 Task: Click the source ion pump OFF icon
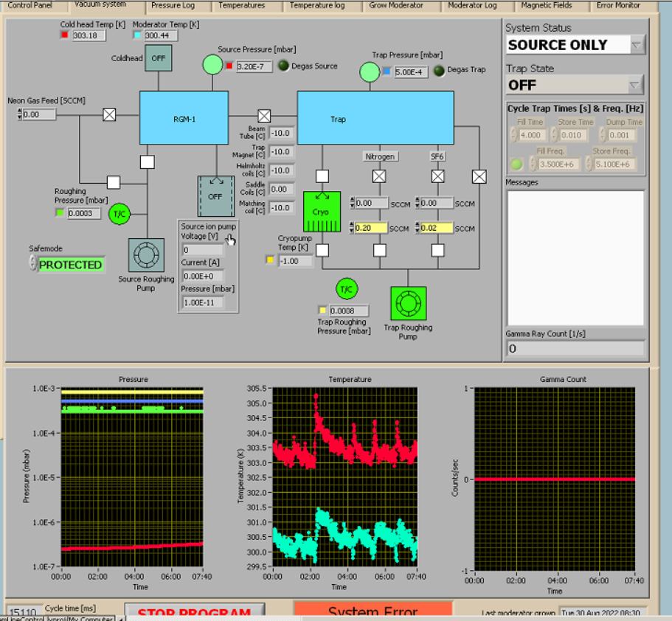pos(215,196)
